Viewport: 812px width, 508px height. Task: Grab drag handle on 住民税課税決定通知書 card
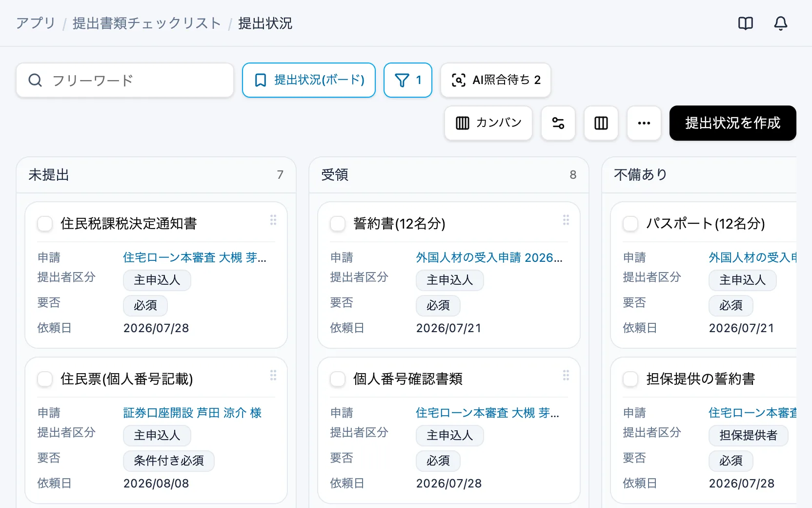(x=273, y=220)
